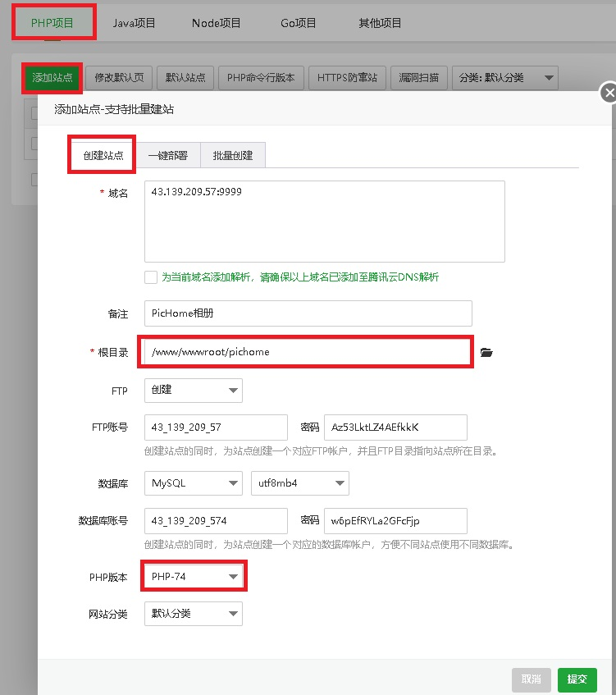Focus the 备注 field containing PicHome相册

pos(308,313)
